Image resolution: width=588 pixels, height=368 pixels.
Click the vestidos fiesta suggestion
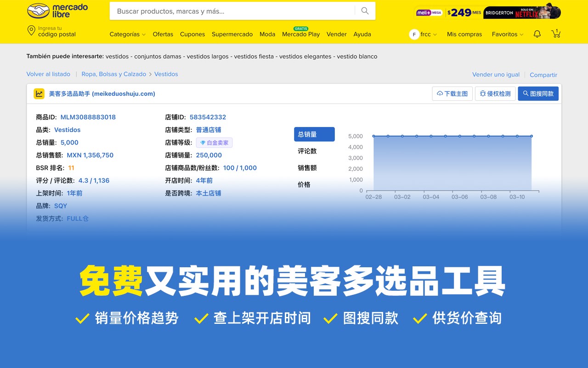click(x=254, y=57)
